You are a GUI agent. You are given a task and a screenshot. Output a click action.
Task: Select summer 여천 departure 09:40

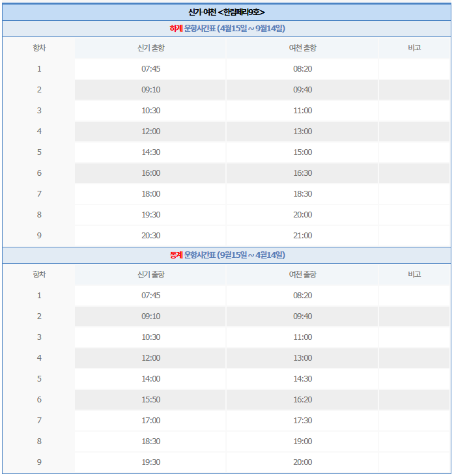click(302, 90)
